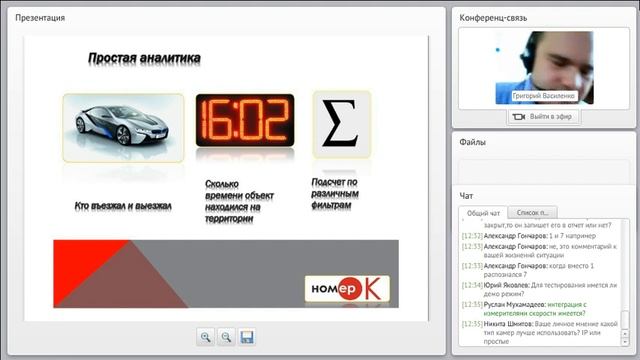Viewport: 640px width, 360px height.
Task: Click the 16:02 digital clock image
Action: [x=245, y=120]
